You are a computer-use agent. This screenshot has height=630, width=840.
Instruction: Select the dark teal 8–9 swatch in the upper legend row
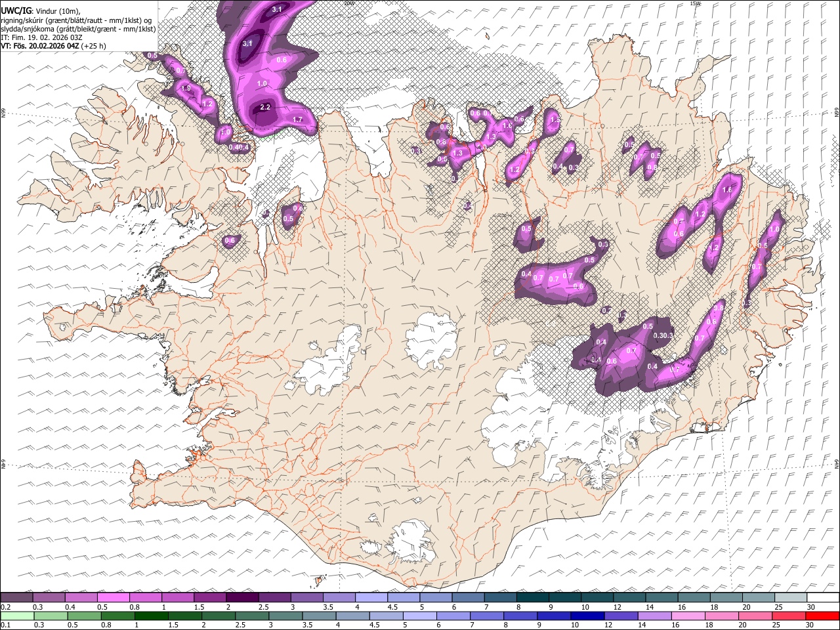click(532, 598)
